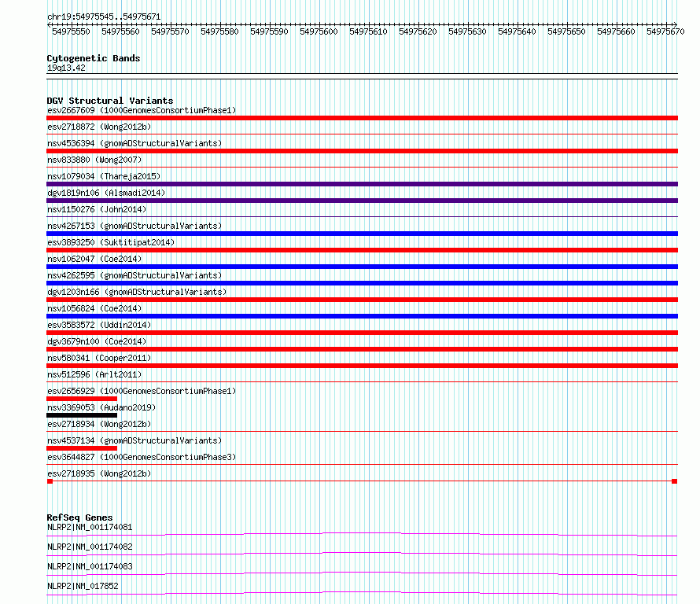700x604 pixels.
Task: Select variant nsv4267153 (gnomADStructuralVariants)
Action: 134,226
